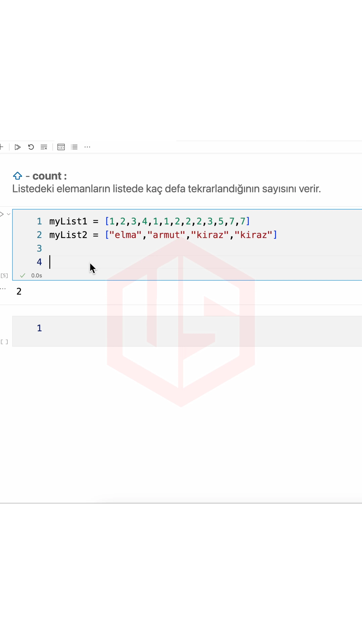Place cursor on myList1 line

point(149,221)
